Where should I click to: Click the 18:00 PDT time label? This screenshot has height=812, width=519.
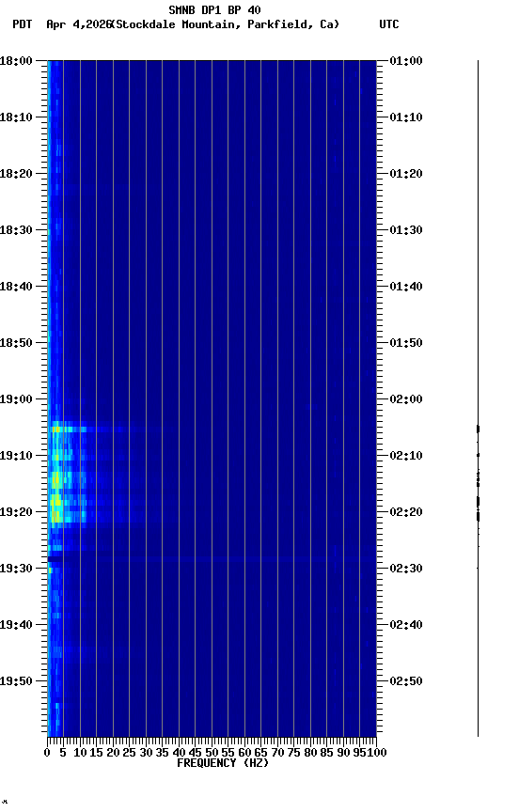click(16, 61)
